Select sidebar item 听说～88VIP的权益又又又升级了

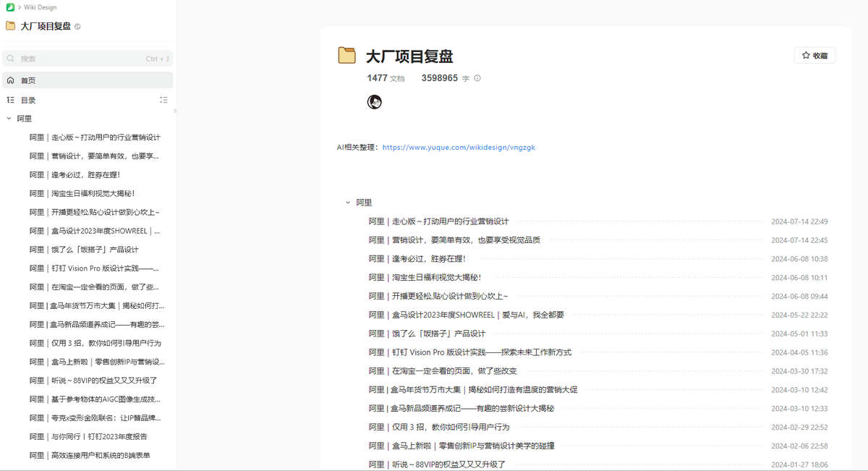coord(93,381)
